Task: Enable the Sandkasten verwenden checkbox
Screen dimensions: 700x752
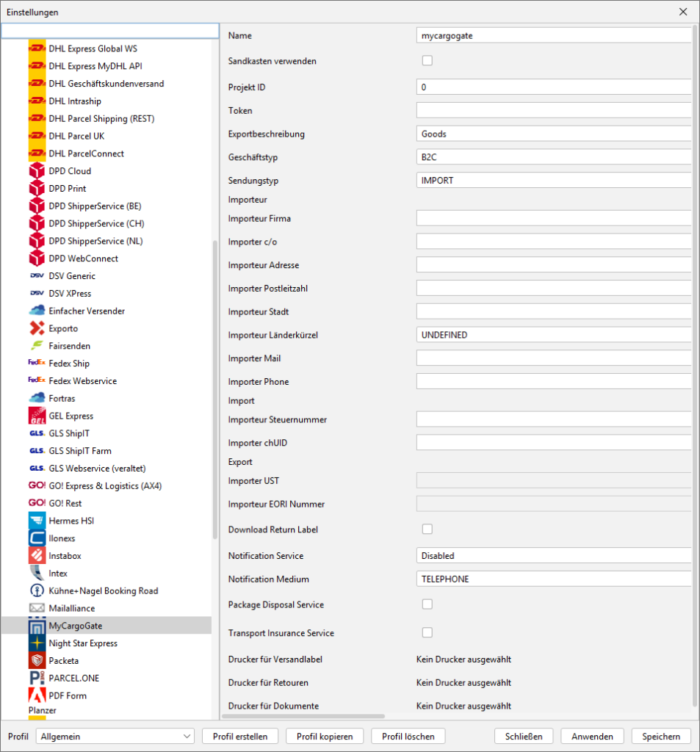Action: [427, 61]
